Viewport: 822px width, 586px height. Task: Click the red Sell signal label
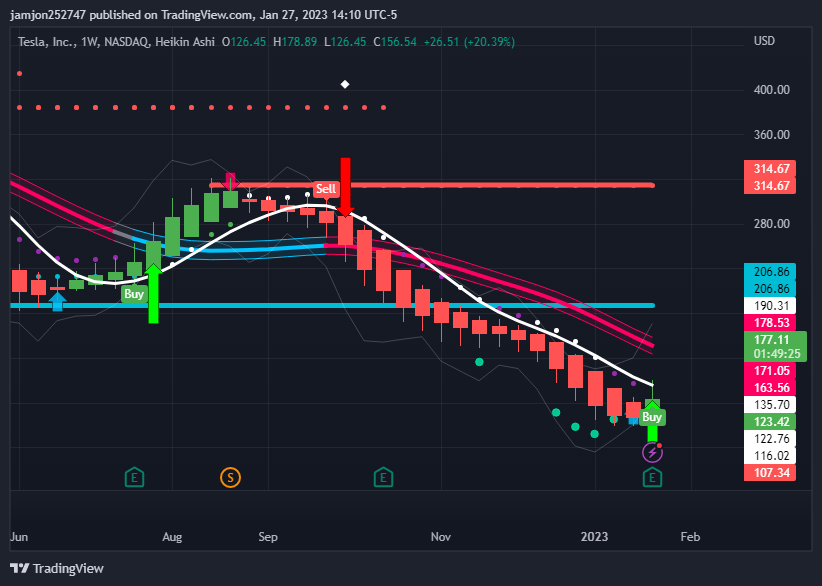click(x=325, y=188)
